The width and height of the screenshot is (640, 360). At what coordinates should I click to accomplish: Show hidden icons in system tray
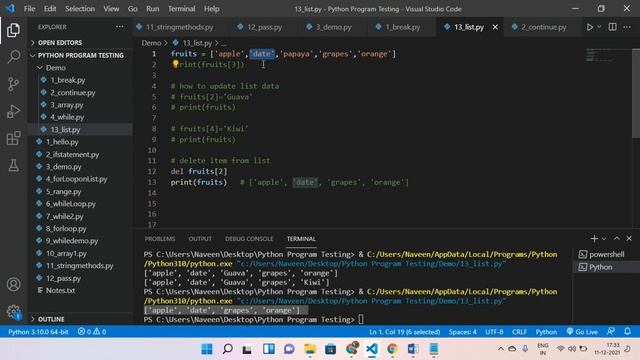(x=500, y=349)
